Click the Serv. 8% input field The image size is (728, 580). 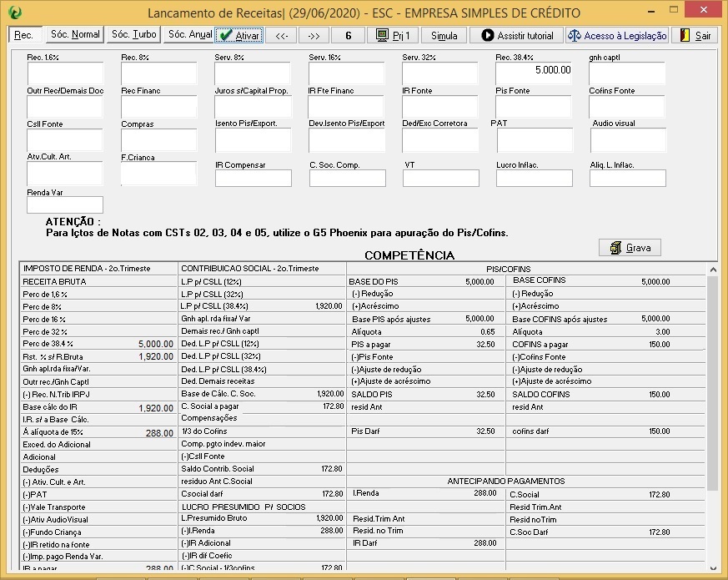[253, 73]
